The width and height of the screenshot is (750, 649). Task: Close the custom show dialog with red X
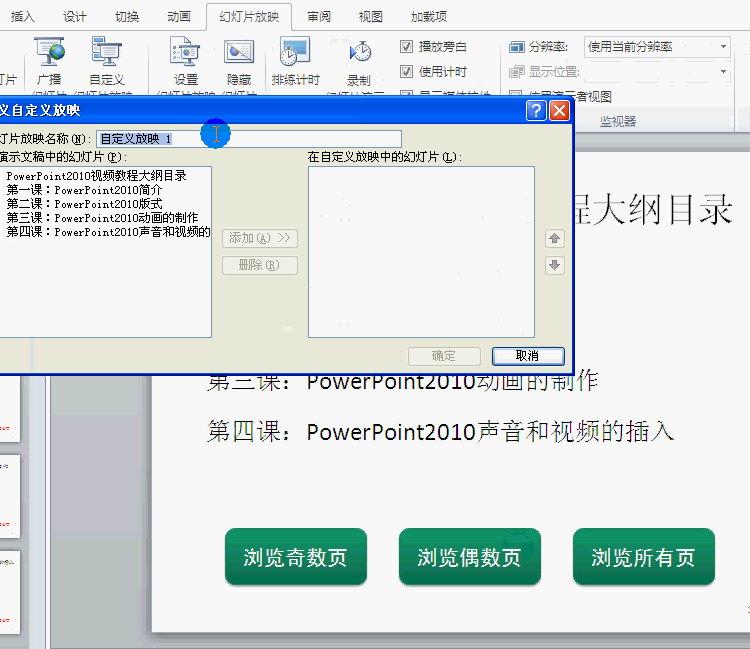pyautogui.click(x=559, y=110)
